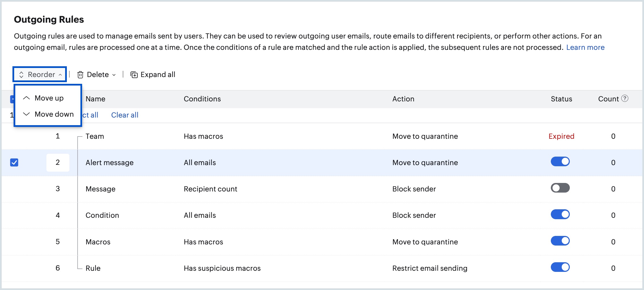
Task: Click the Clear all link
Action: [125, 115]
